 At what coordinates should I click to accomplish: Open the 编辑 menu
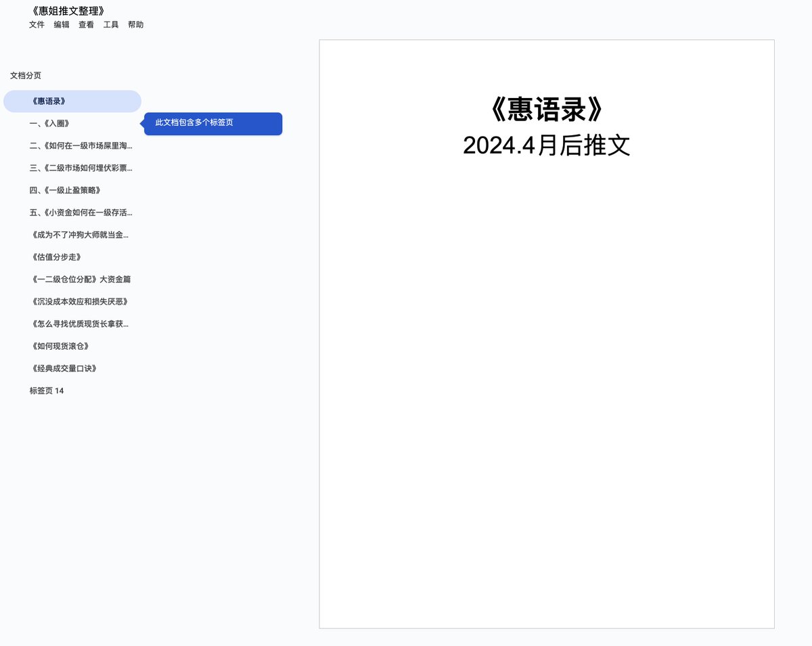(x=62, y=25)
